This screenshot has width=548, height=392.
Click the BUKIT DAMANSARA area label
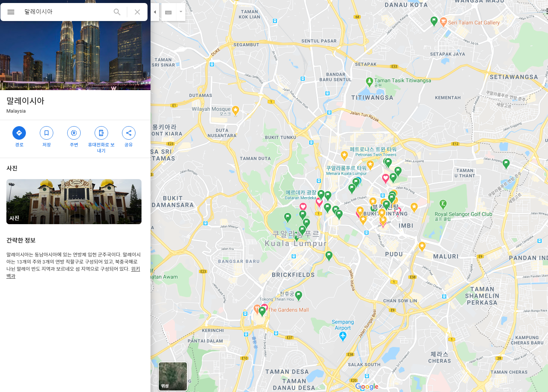pos(173,202)
